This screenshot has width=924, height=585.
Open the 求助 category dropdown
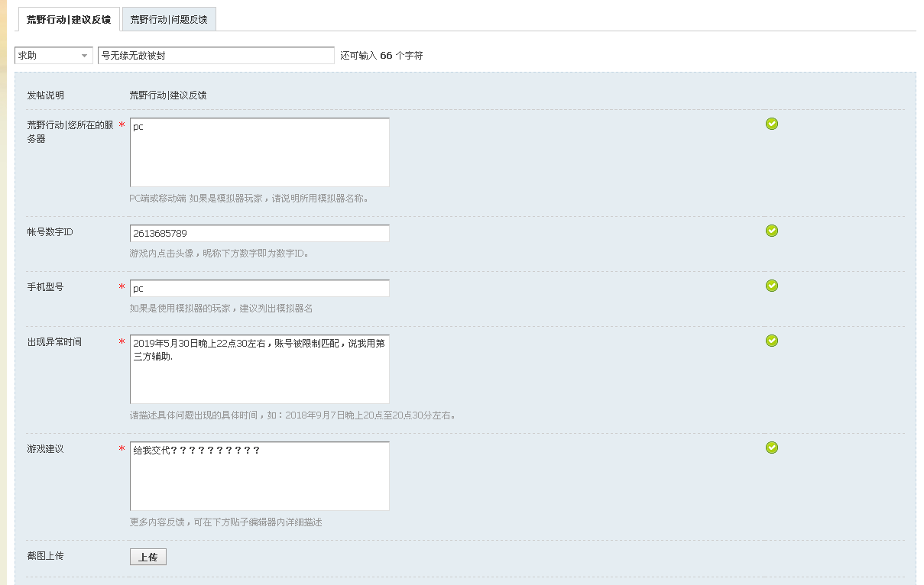point(53,56)
